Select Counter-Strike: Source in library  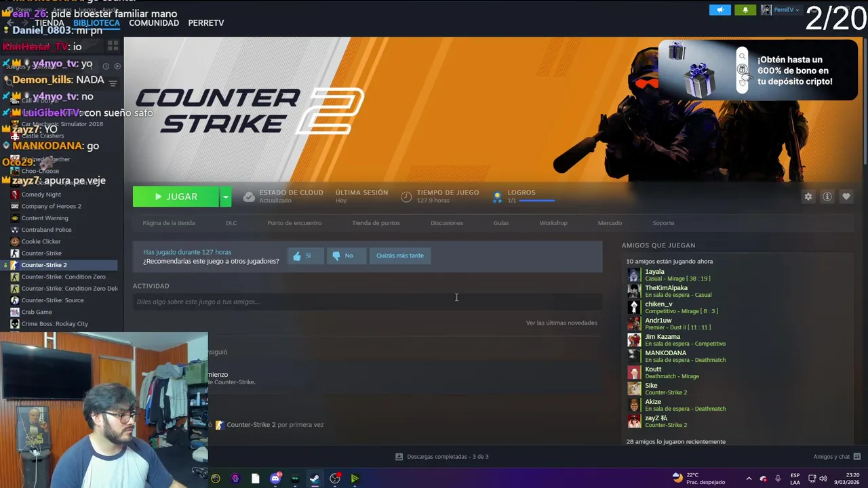click(52, 300)
